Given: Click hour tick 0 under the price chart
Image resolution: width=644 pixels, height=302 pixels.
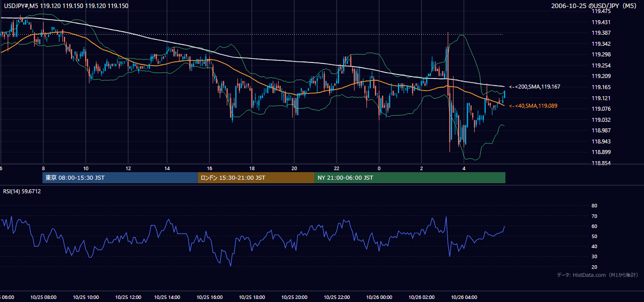Looking at the screenshot, I should [x=379, y=168].
